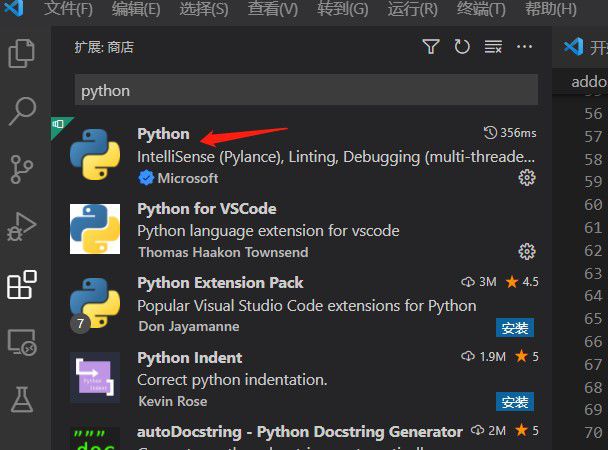Open gear settings for Python for VSCode
Screen dimensions: 608x450
pyautogui.click(x=527, y=252)
